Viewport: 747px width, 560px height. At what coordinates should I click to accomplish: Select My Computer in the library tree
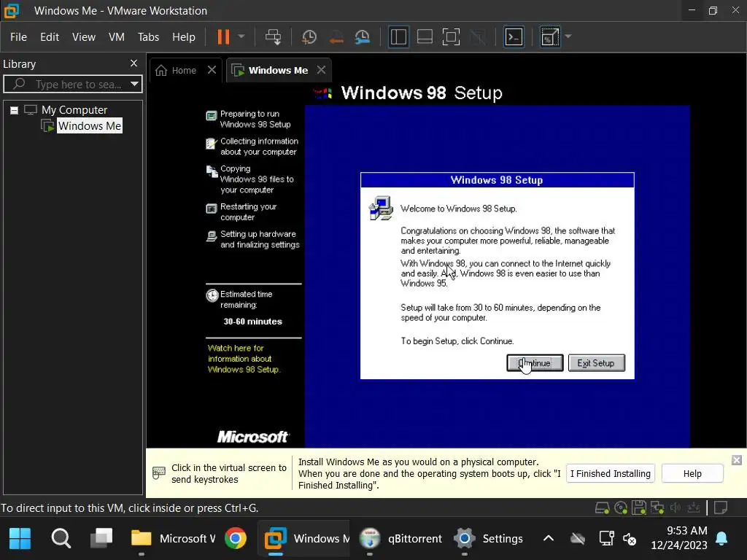click(x=74, y=110)
